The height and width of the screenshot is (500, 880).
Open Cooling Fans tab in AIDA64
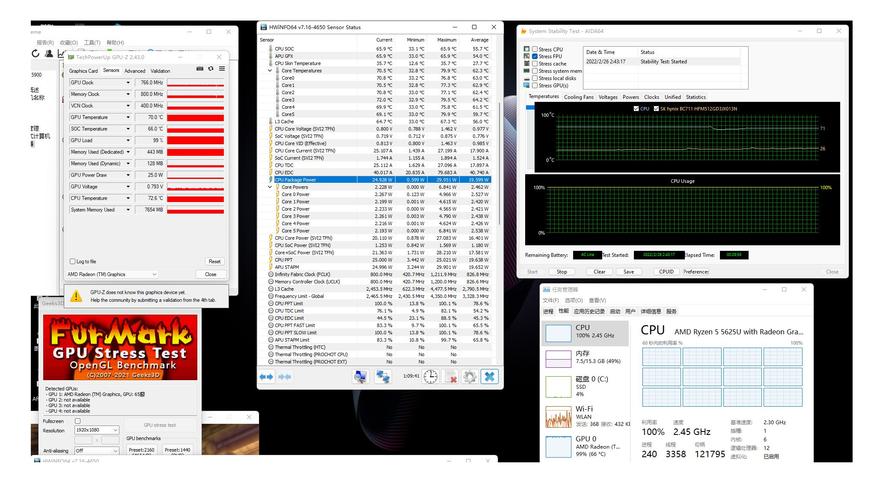coord(579,97)
